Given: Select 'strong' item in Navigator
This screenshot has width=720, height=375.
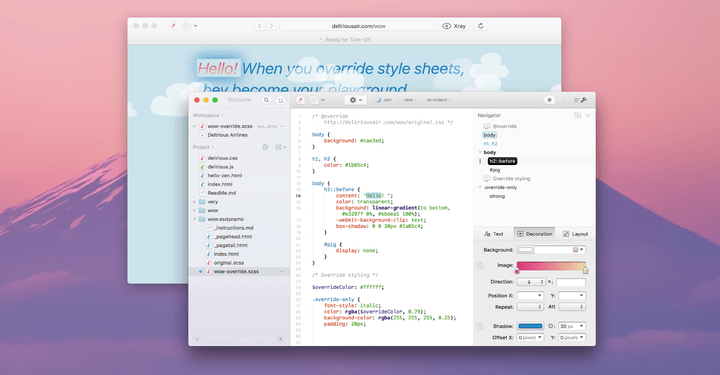Looking at the screenshot, I should [x=497, y=196].
